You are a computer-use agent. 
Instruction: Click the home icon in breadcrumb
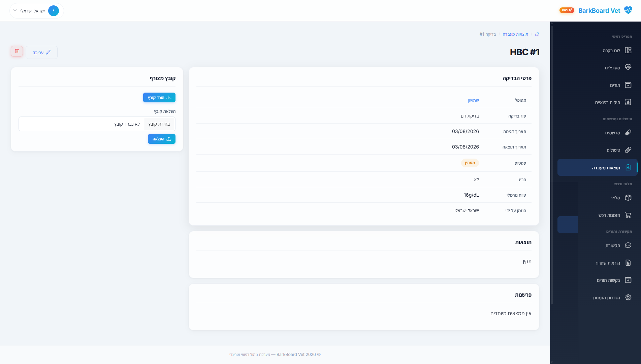tap(537, 34)
